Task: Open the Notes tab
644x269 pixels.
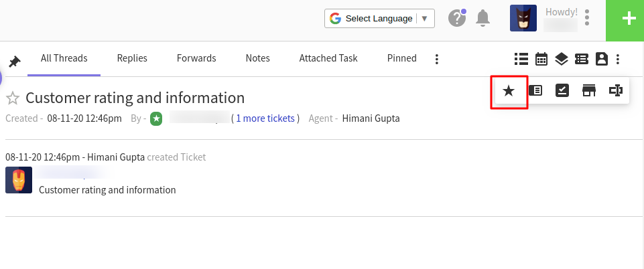Action: 257,58
